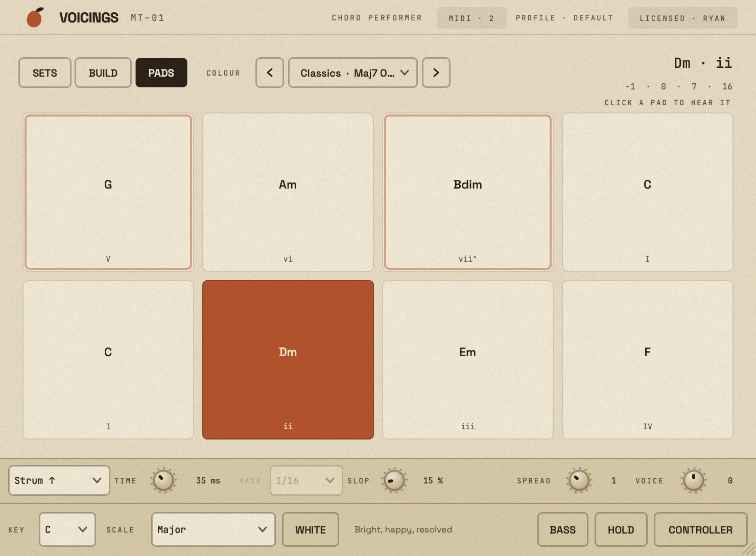Play the Bdim chord pad
The width and height of the screenshot is (756, 556).
click(x=468, y=192)
